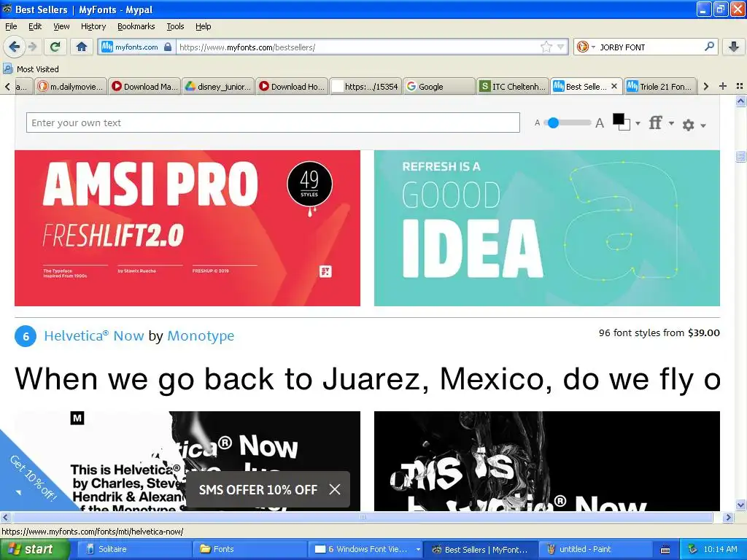Open a new tab with the plus
The image size is (747, 560).
(x=723, y=86)
